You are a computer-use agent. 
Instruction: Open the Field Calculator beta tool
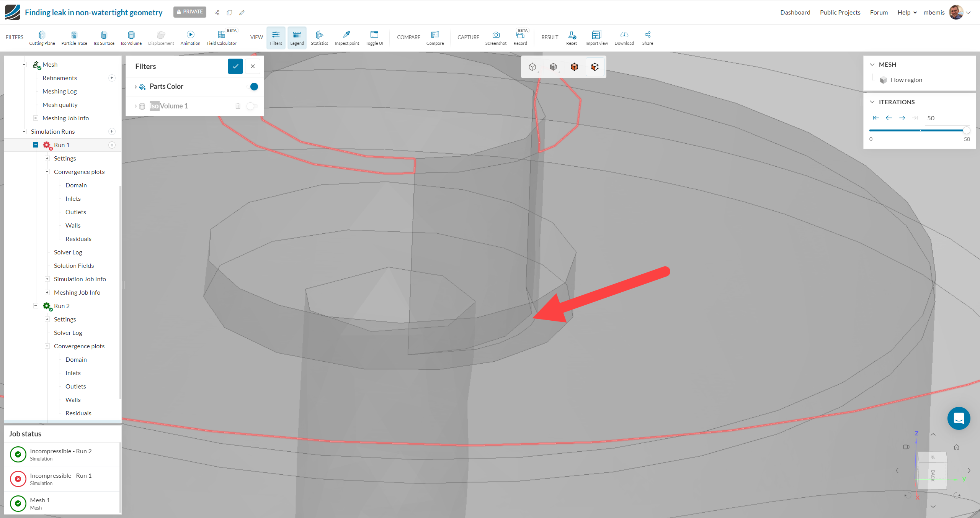tap(222, 37)
